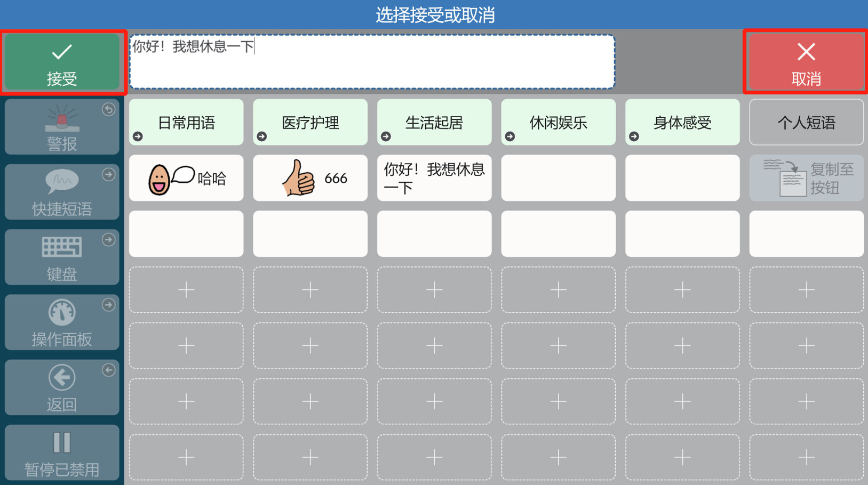The height and width of the screenshot is (485, 868).
Task: Click 复制至按钮 copy-to-button icon
Action: (806, 178)
